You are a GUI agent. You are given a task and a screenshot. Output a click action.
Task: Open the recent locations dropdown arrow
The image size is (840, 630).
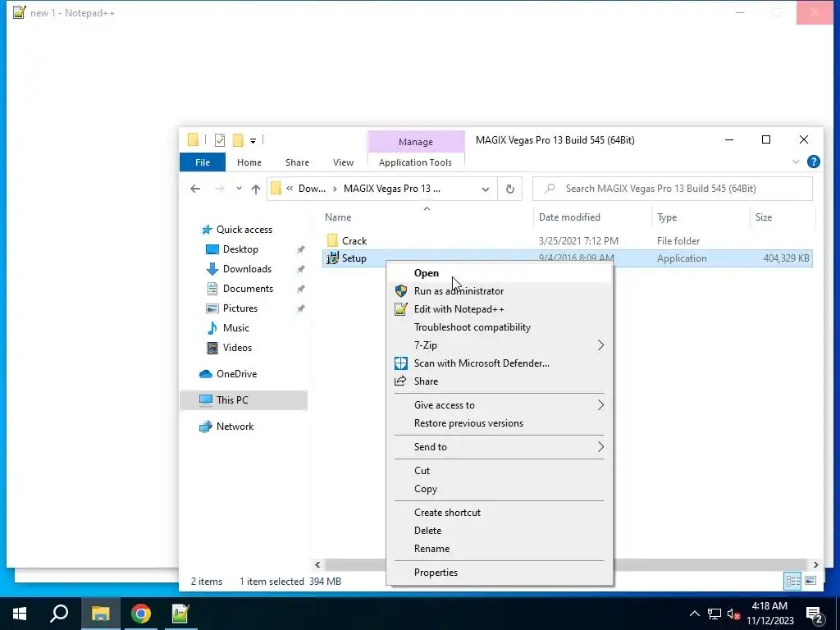click(x=239, y=189)
